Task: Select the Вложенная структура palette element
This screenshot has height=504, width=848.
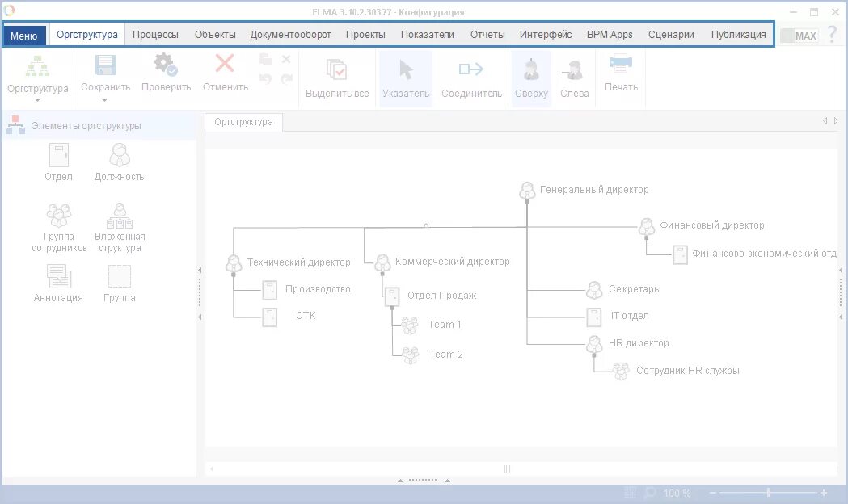Action: pyautogui.click(x=120, y=228)
